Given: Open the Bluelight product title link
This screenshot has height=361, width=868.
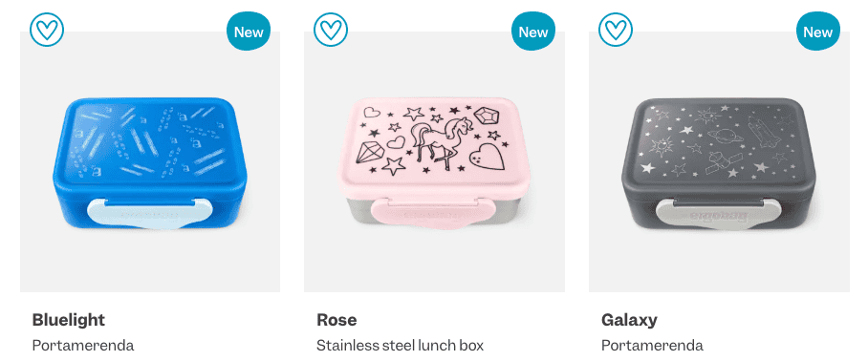Looking at the screenshot, I should [69, 320].
